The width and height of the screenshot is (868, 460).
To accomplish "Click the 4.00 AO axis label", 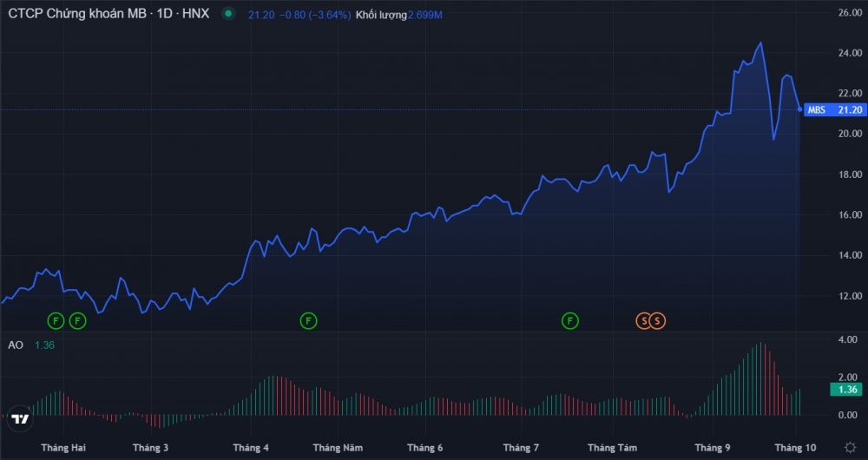I will click(847, 339).
